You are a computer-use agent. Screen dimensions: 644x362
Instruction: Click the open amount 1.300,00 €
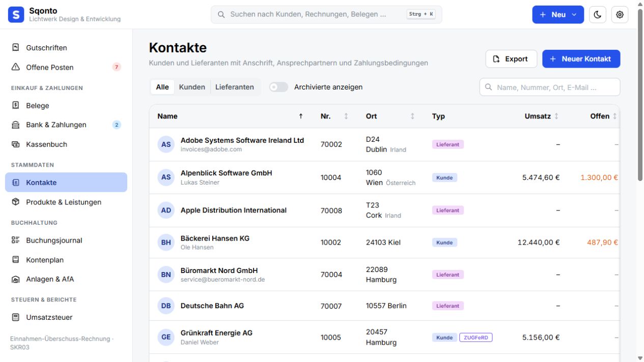[599, 177]
